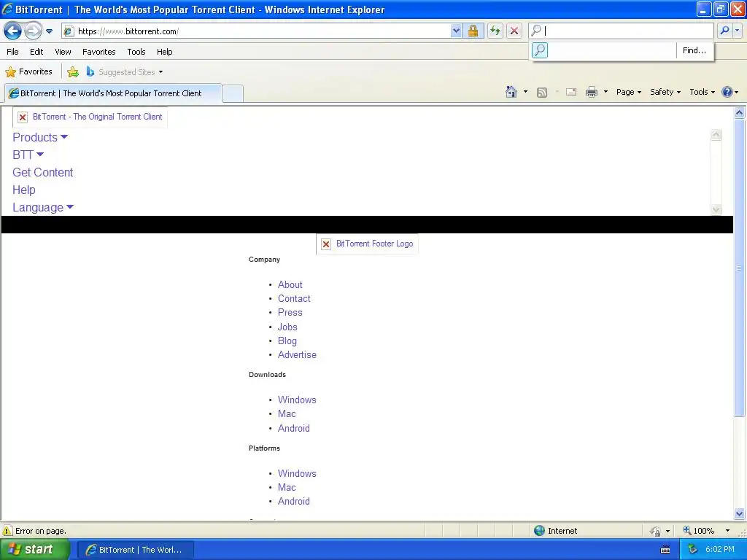Expand the Language navigation menu
The image size is (747, 560).
pyautogui.click(x=43, y=208)
